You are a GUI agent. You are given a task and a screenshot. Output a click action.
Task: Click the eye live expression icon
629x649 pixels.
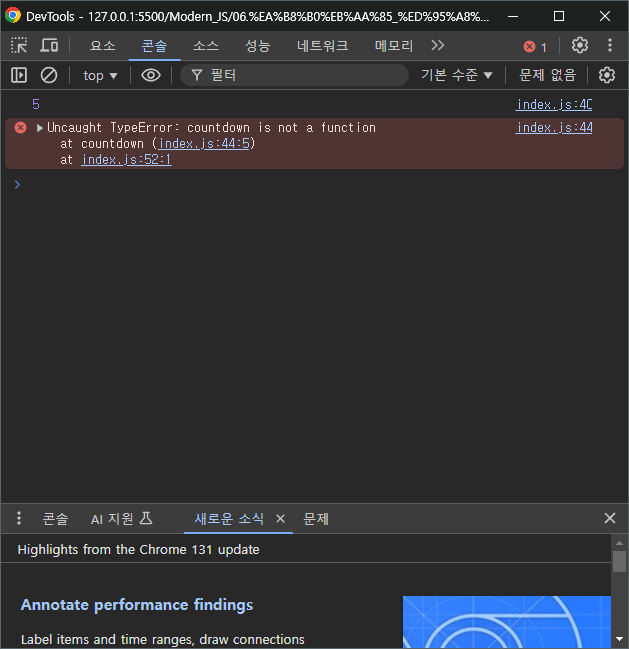pyautogui.click(x=151, y=75)
